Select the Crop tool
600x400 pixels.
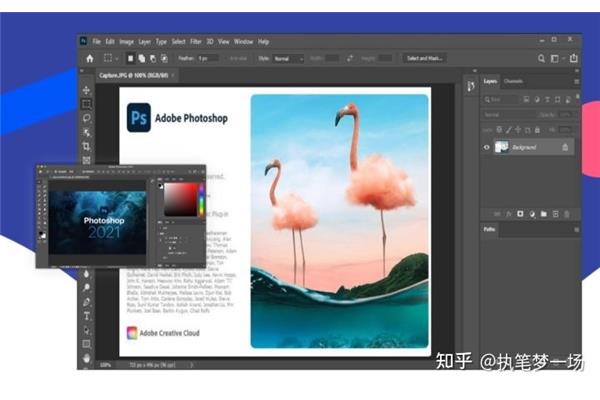(86, 146)
